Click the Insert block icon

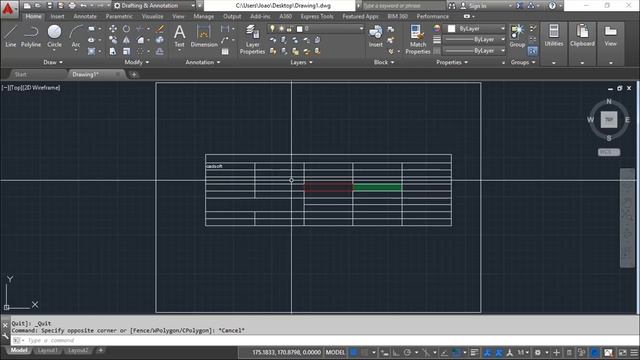click(376, 36)
